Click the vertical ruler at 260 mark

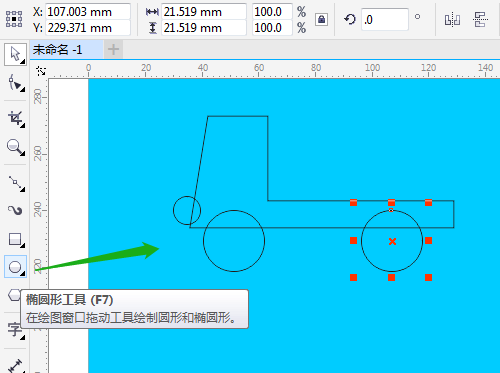[x=39, y=154]
